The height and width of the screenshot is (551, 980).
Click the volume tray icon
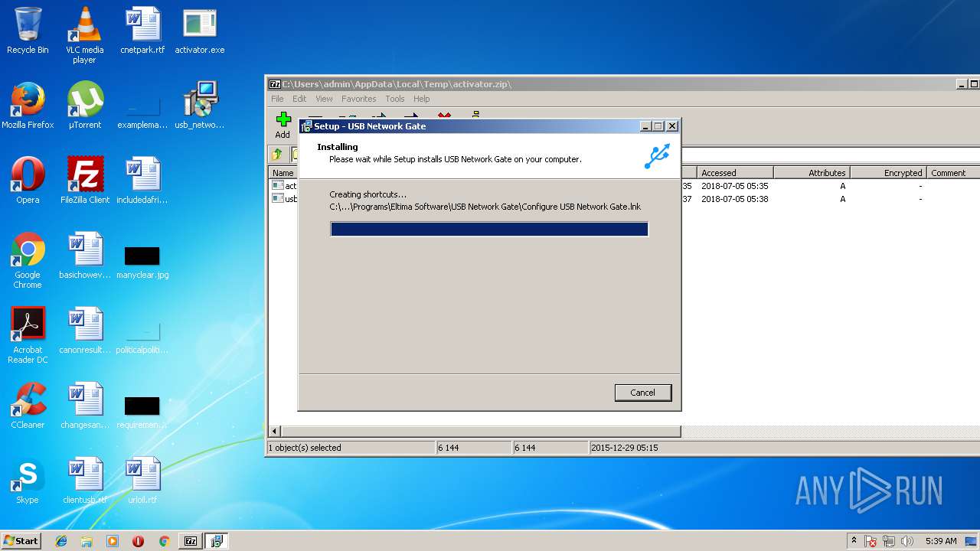907,541
